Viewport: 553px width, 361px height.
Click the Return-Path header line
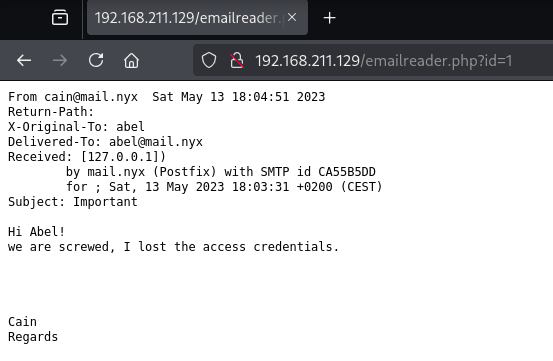[x=51, y=112]
